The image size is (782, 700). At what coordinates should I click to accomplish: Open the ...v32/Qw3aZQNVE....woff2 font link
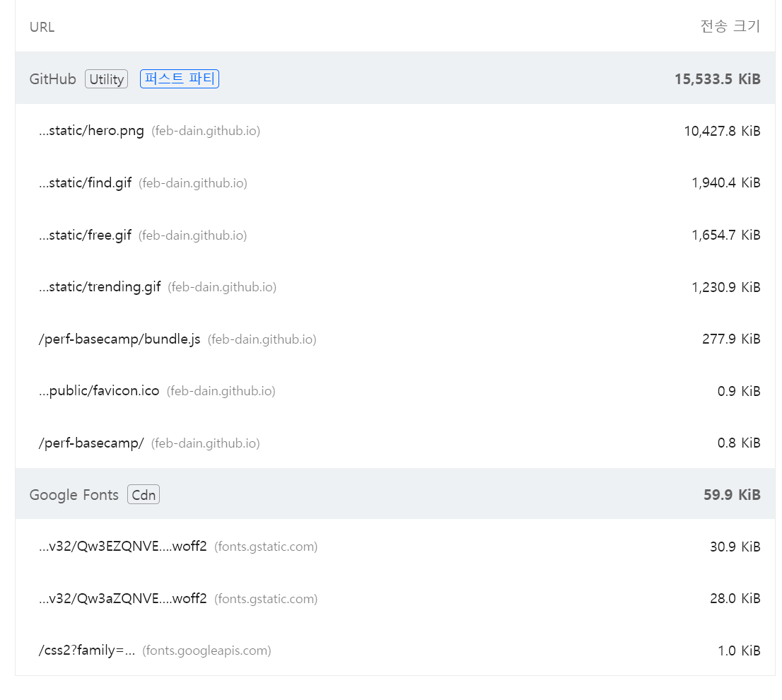pos(123,598)
